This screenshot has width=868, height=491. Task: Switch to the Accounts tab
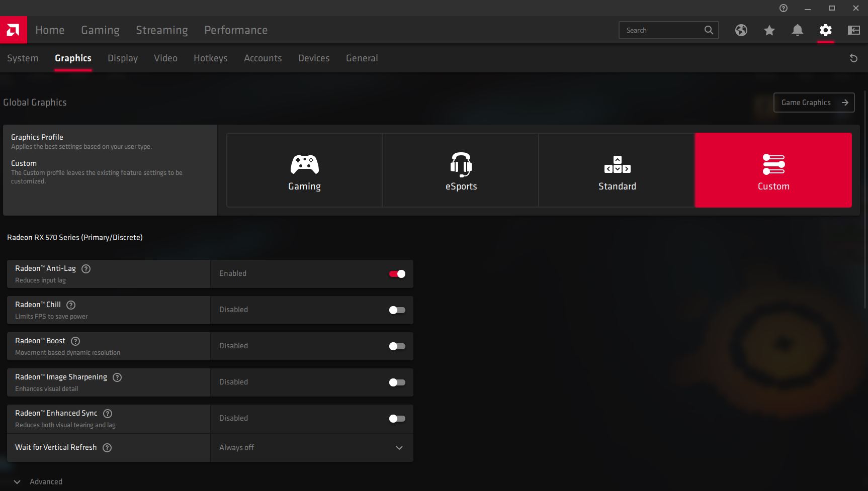[263, 58]
